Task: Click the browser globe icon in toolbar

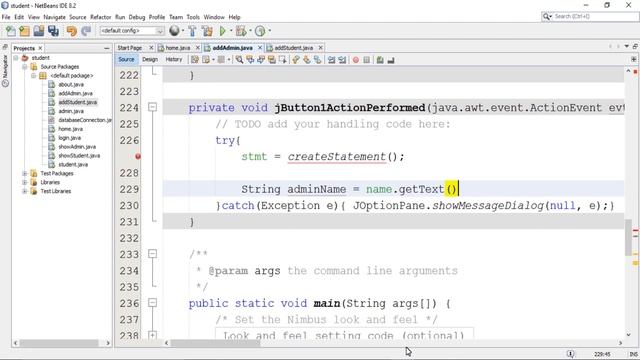Action: 174,31
